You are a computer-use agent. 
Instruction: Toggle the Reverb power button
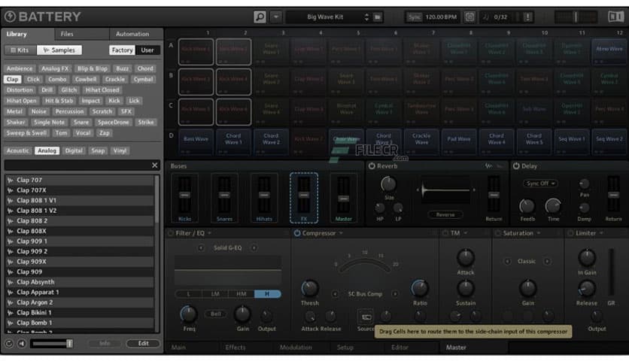click(372, 166)
